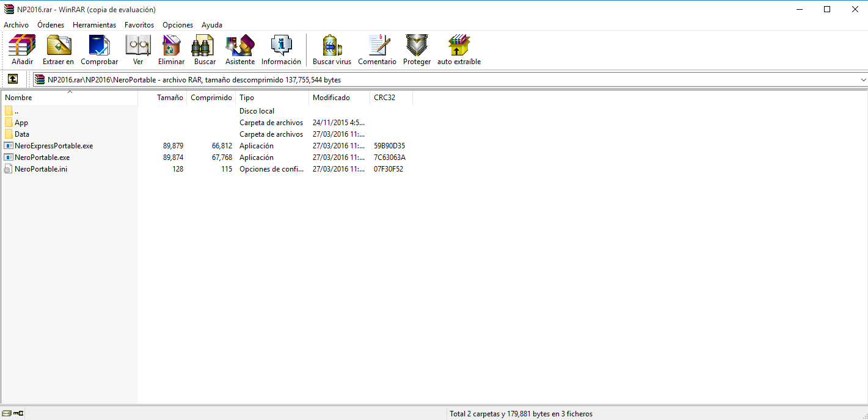Screen dimensions: 868x420
Task: Open the Herramientas menu
Action: coord(94,25)
